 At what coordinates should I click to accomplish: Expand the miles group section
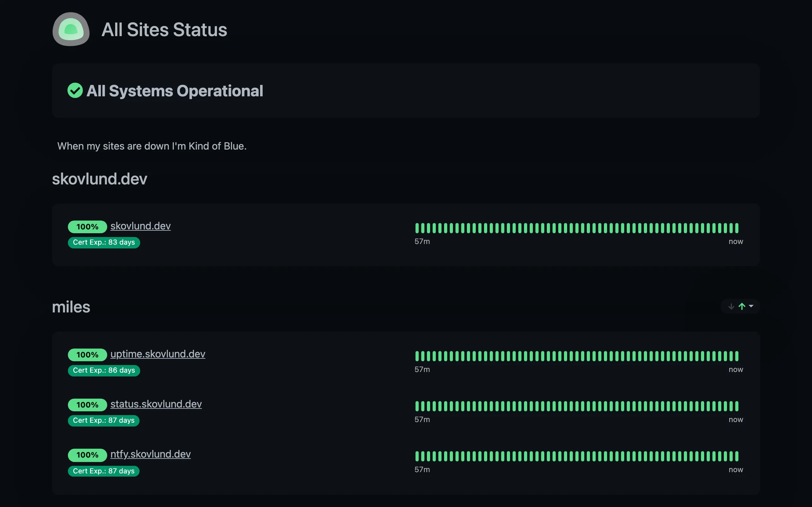click(x=71, y=307)
